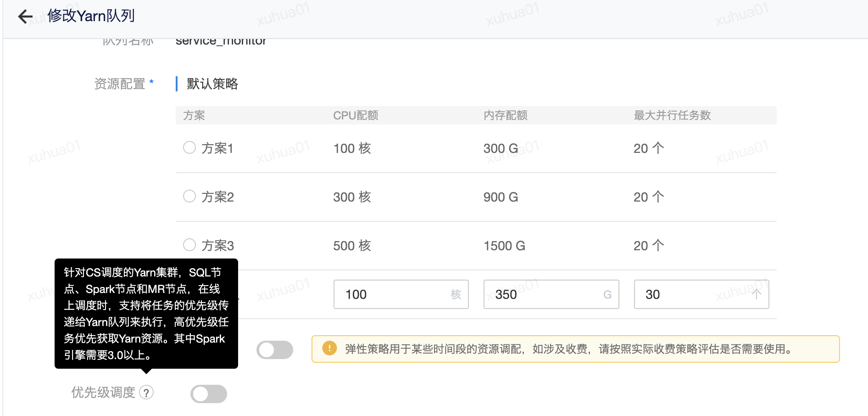Select the 方案1 radio button
Image resolution: width=868 pixels, height=416 pixels.
click(189, 148)
